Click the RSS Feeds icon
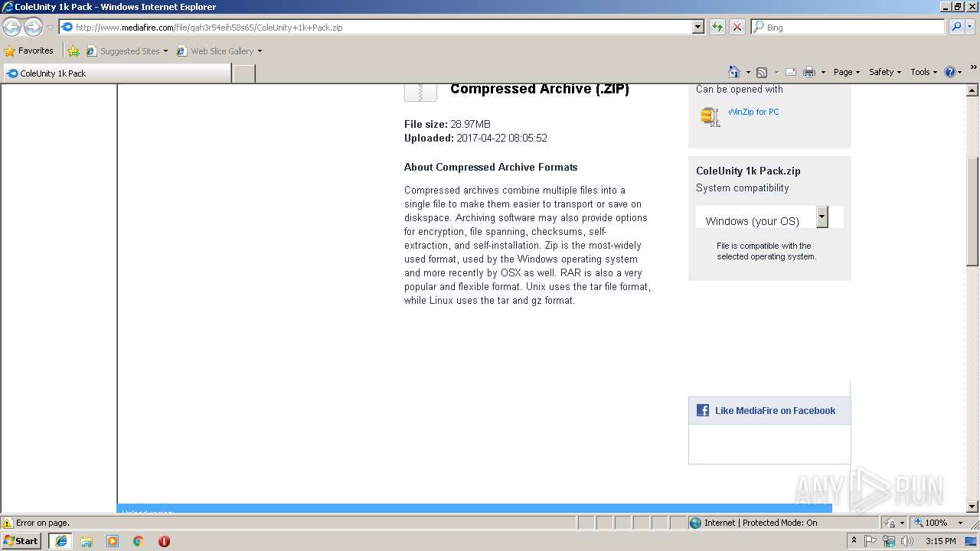Image resolution: width=980 pixels, height=551 pixels. point(762,72)
